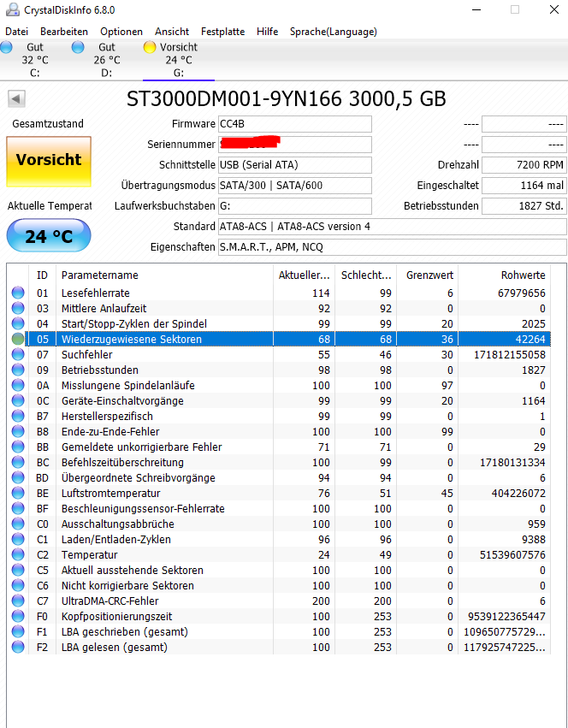The height and width of the screenshot is (728, 568).
Task: Click the 24 °C temperature button
Action: tap(49, 236)
